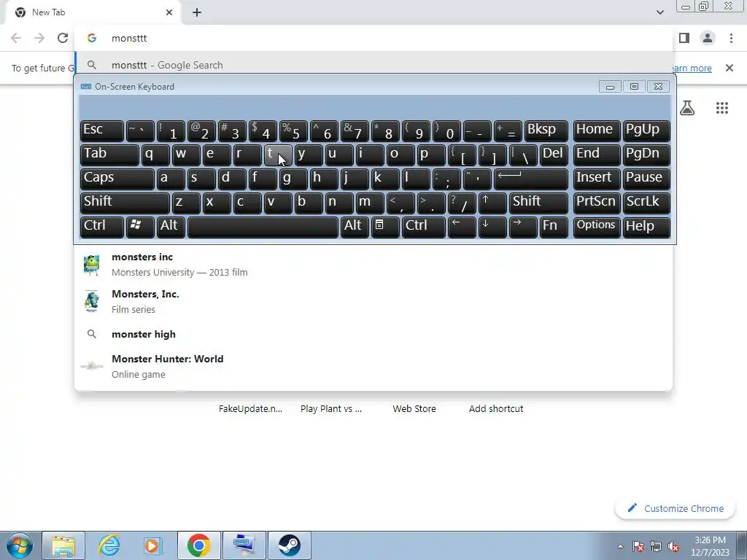Open the Chrome profile avatar icon
Image resolution: width=747 pixels, height=560 pixels.
pyautogui.click(x=708, y=38)
